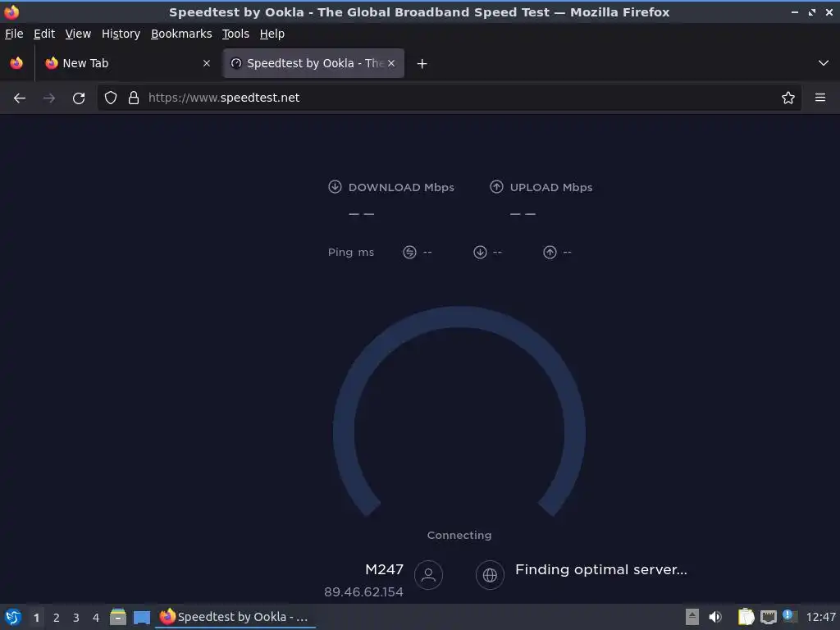The image size is (840, 630).
Task: Open the View menu
Action: pos(78,34)
